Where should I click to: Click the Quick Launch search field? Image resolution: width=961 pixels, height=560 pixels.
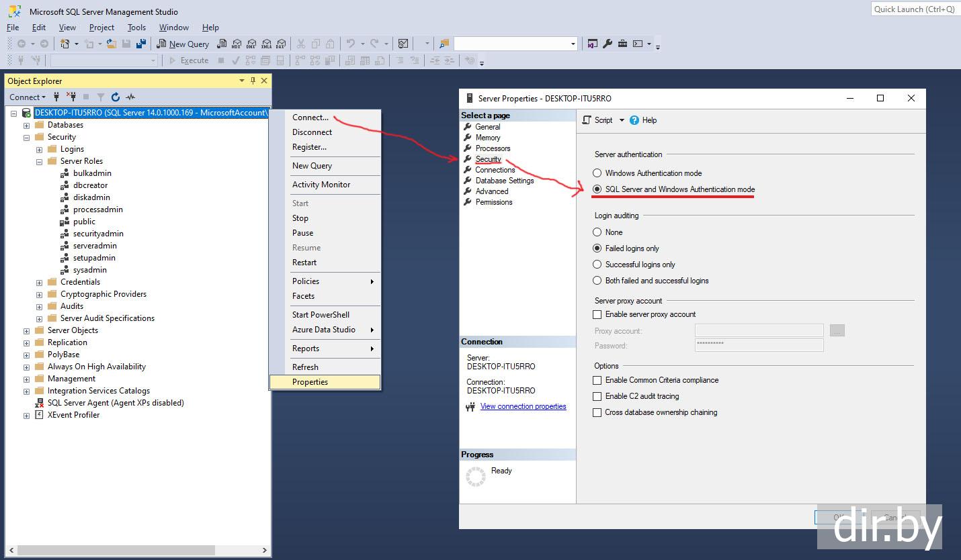tap(914, 9)
